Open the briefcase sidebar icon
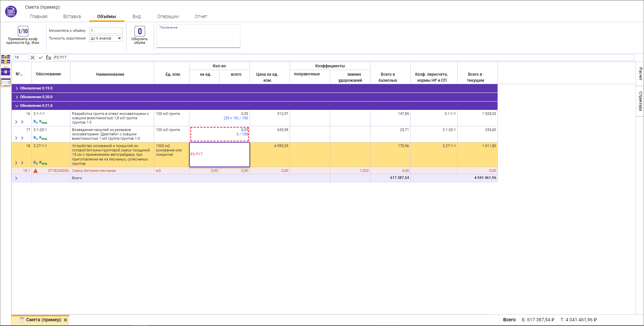 (x=6, y=71)
